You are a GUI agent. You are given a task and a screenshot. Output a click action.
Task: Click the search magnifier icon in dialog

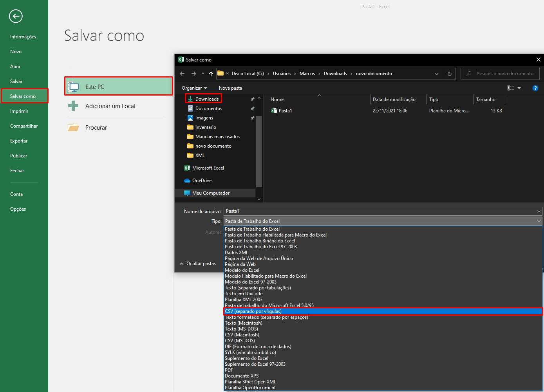point(469,74)
